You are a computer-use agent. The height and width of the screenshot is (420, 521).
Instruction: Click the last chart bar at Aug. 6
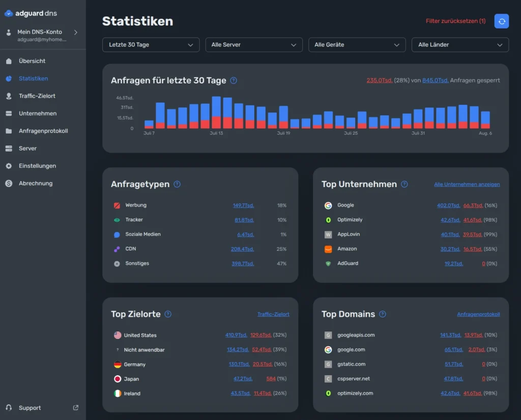coord(485,120)
